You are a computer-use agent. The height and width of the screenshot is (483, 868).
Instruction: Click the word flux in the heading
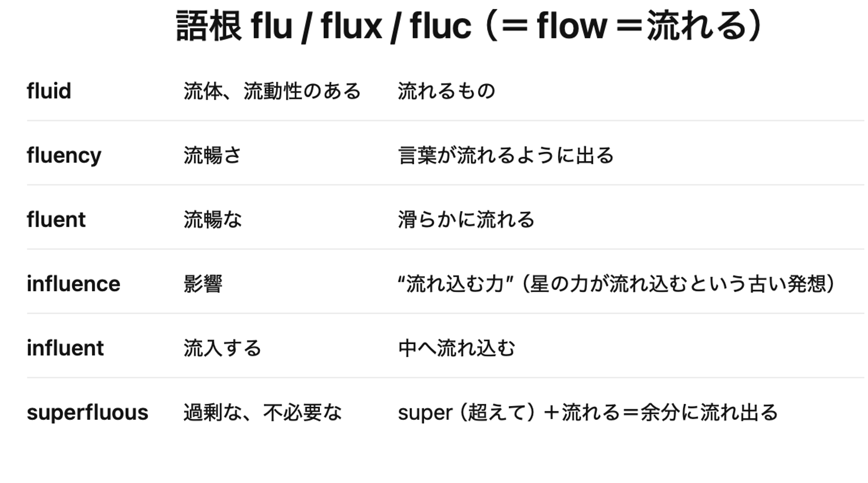click(351, 26)
